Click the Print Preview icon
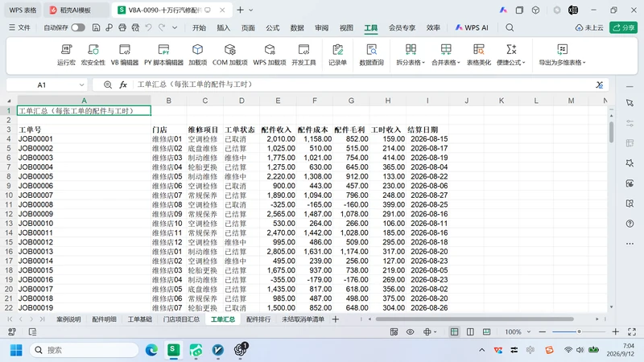 [135, 27]
